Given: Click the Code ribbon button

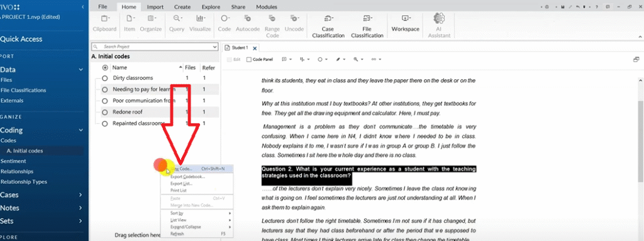Looking at the screenshot, I should click(x=225, y=23).
